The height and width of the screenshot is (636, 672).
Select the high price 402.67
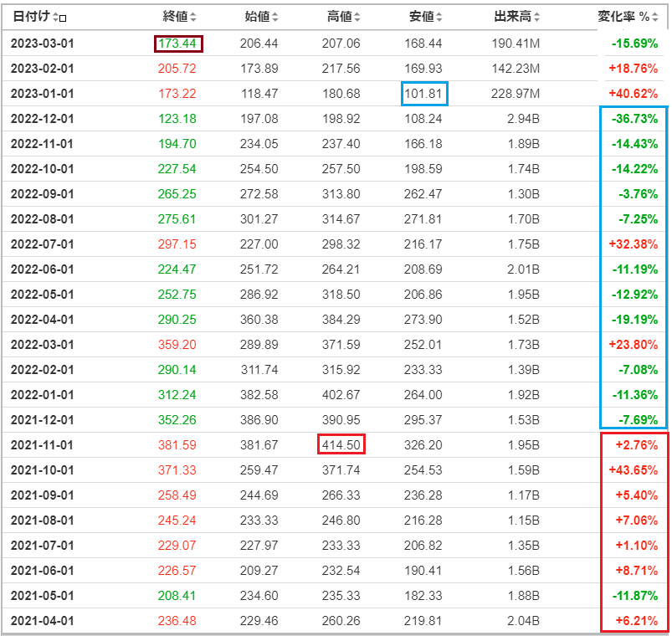pos(341,395)
